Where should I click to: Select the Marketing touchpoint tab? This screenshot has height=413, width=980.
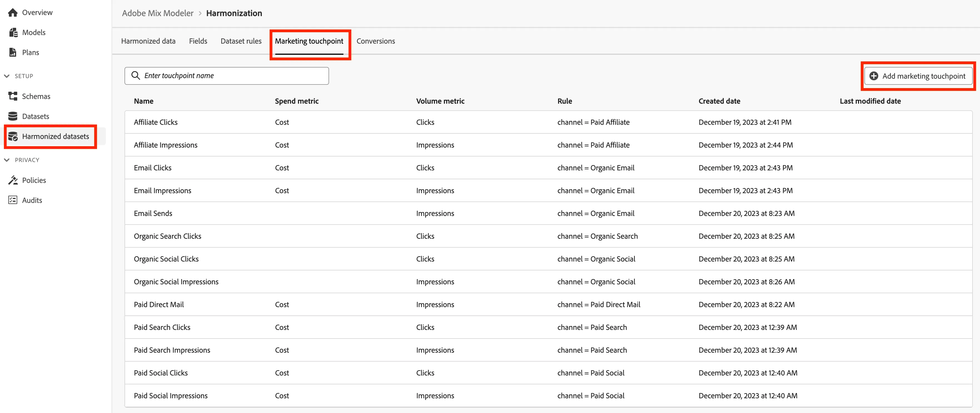(309, 41)
